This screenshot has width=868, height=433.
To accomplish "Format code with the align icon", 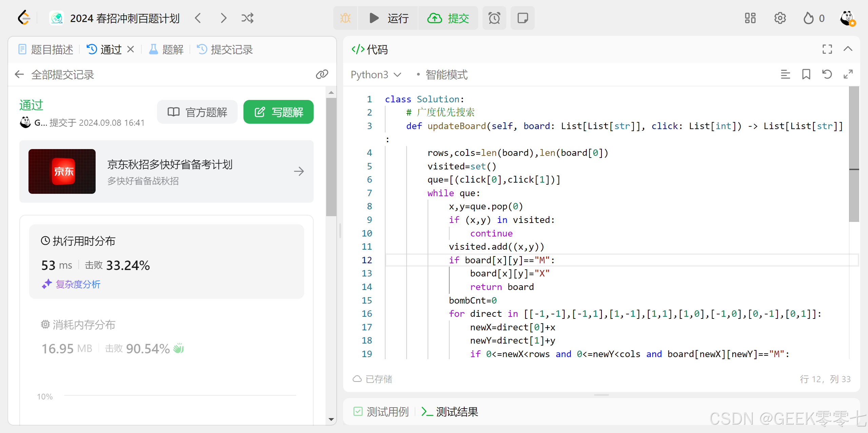I will 785,75.
